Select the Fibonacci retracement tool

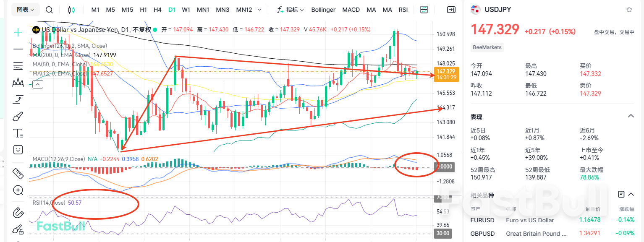coord(18,66)
